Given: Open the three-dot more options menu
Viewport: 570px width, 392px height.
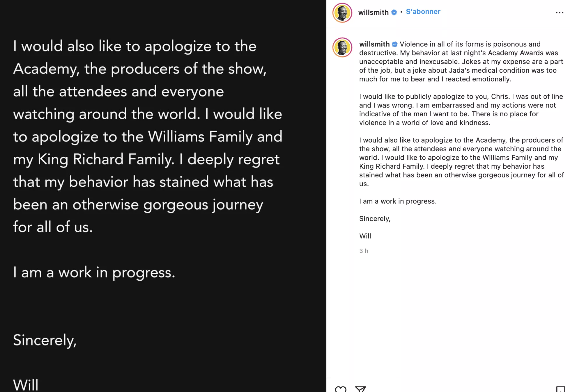Looking at the screenshot, I should (x=559, y=13).
